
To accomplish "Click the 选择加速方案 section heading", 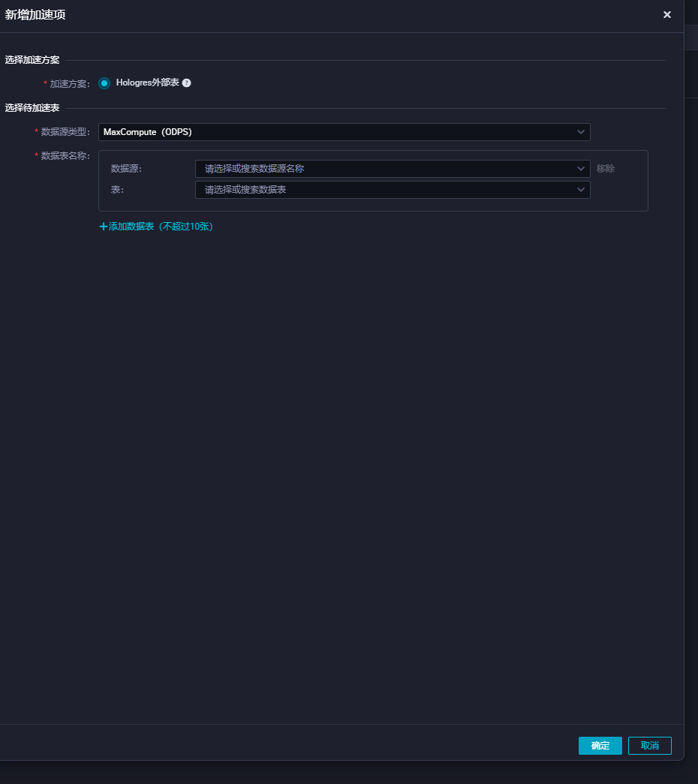I will click(32, 60).
